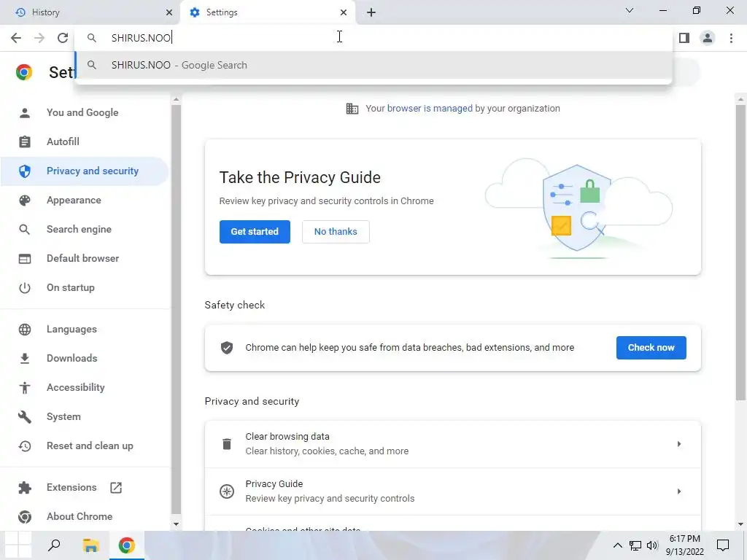
Task: Open About Chrome page
Action: 85,516
